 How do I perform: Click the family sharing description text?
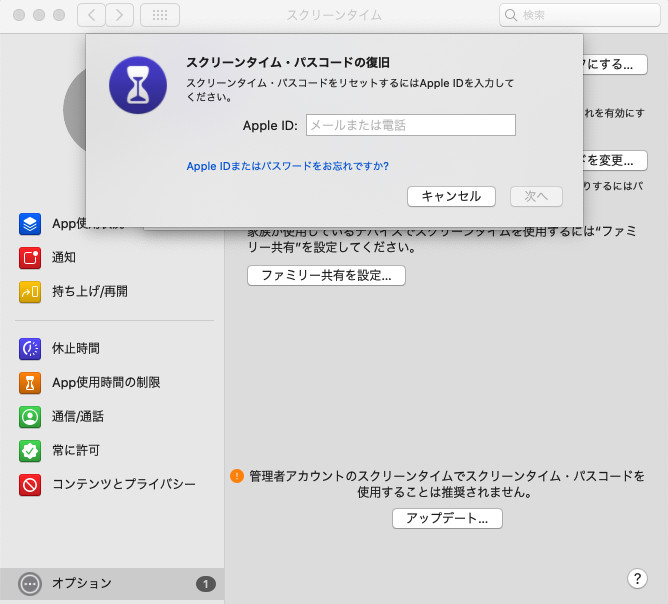click(442, 240)
